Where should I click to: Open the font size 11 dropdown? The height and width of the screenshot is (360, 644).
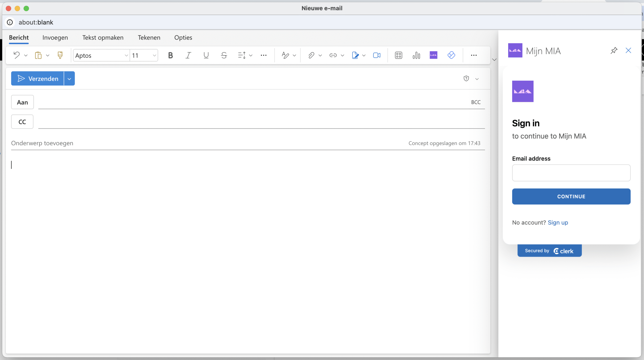[x=144, y=55]
